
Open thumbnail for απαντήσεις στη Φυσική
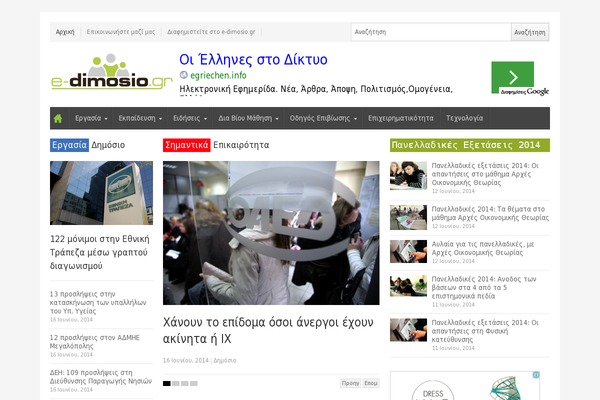(408, 330)
